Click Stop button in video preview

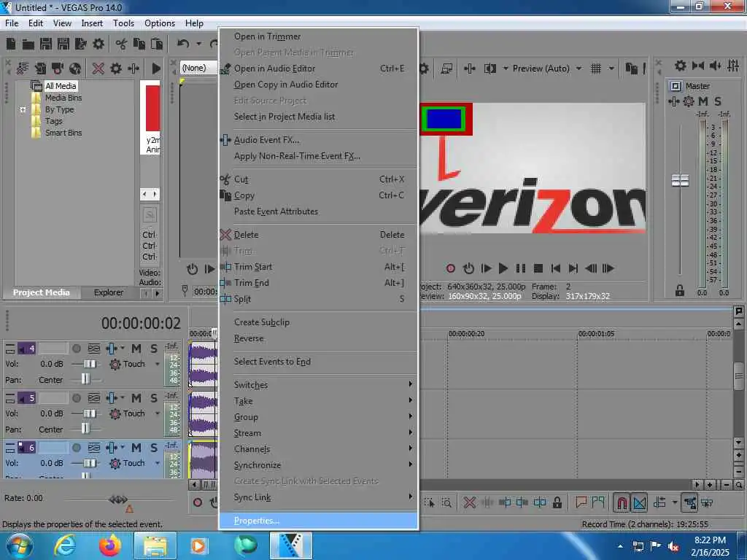pos(538,268)
